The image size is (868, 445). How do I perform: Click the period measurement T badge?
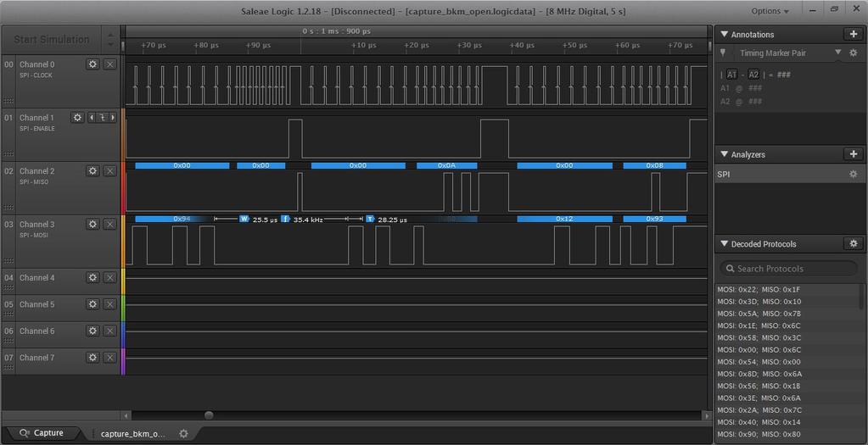(370, 219)
